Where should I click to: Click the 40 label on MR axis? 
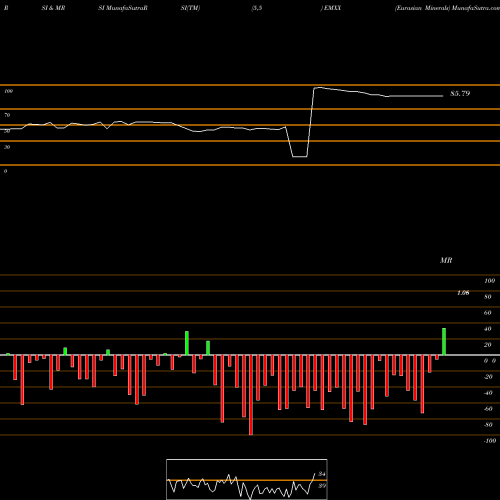pos(488,329)
